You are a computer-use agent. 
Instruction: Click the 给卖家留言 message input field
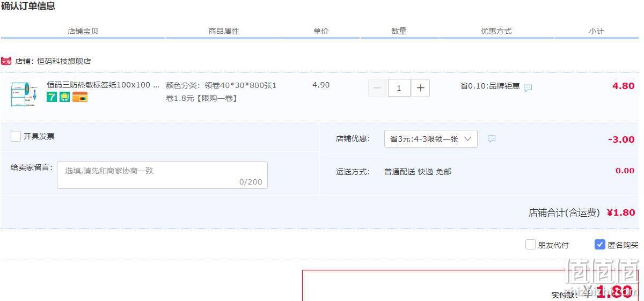[x=162, y=175]
